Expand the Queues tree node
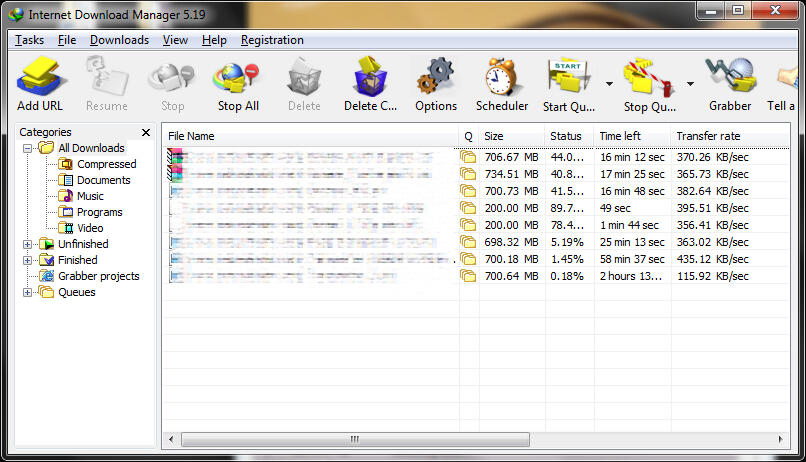806x462 pixels. point(28,293)
